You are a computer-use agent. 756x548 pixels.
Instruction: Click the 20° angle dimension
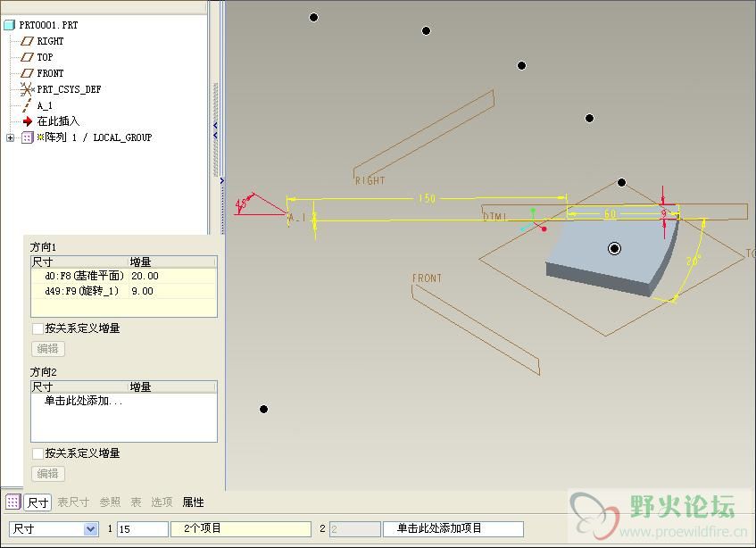coord(694,261)
